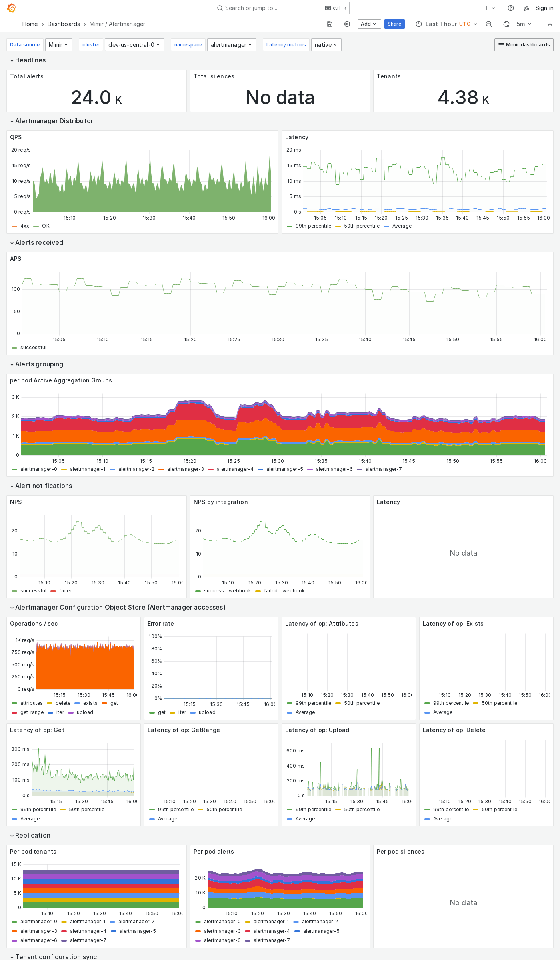This screenshot has height=960, width=560.
Task: Click Mimir / Alertmanager breadcrumb title
Action: [x=117, y=24]
